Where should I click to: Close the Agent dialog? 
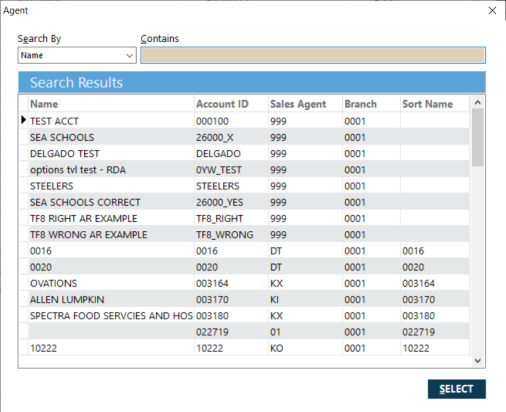coord(492,11)
